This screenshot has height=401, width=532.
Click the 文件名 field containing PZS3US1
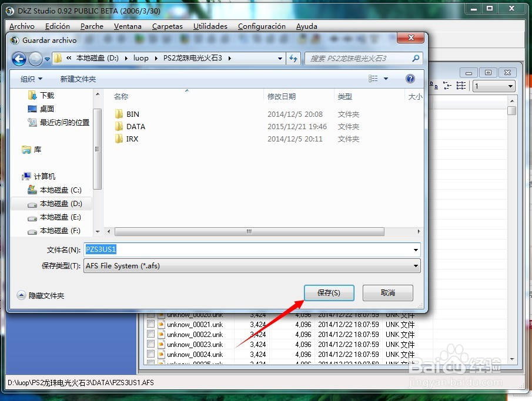[252, 250]
